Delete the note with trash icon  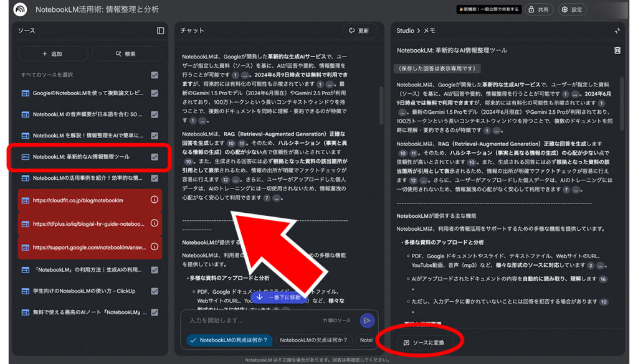click(x=617, y=50)
